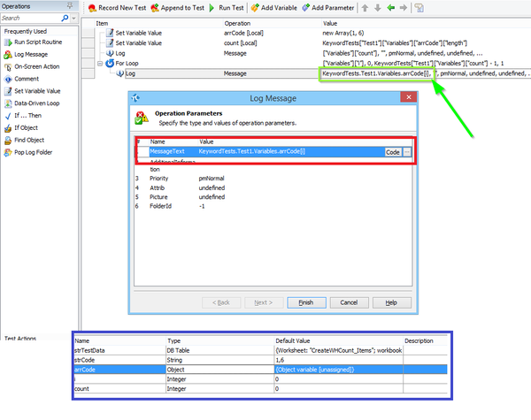Click the Item column header
The height and width of the screenshot is (420, 531).
coord(102,23)
